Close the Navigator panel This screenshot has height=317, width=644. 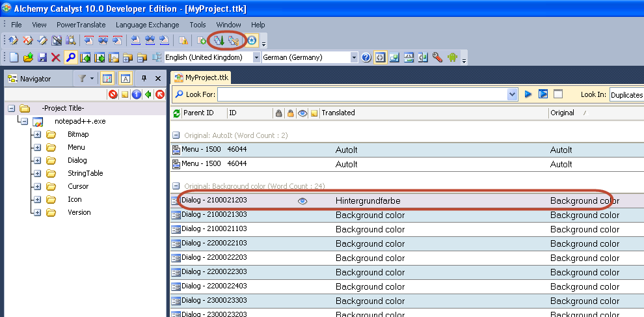157,79
